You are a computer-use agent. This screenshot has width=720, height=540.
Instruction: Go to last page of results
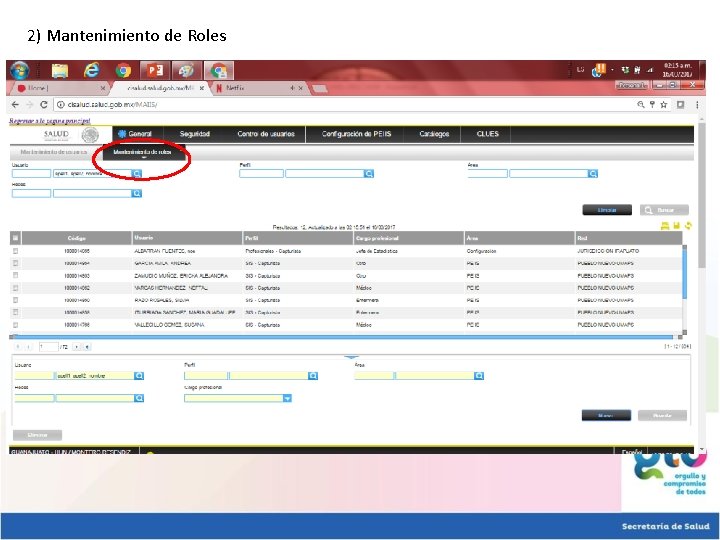coord(87,347)
